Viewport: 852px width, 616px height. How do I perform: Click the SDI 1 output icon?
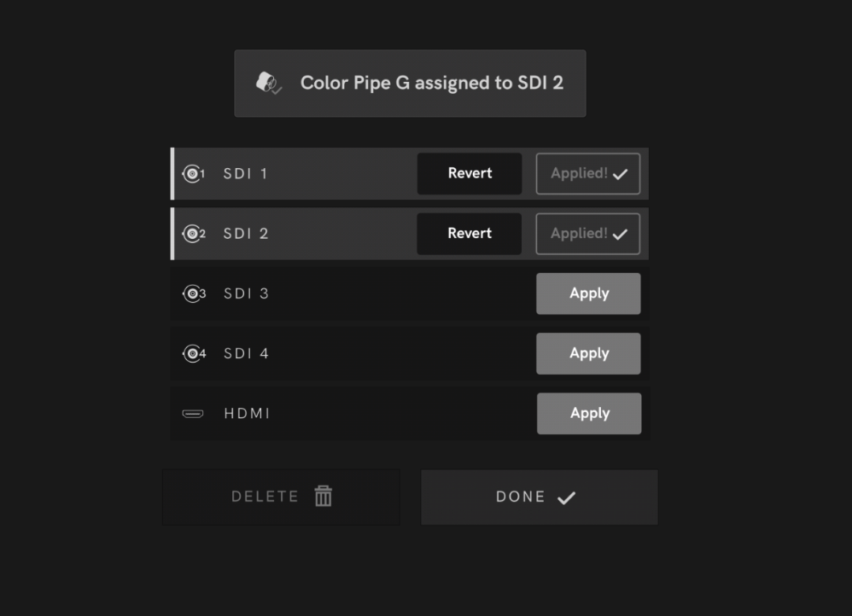click(194, 174)
